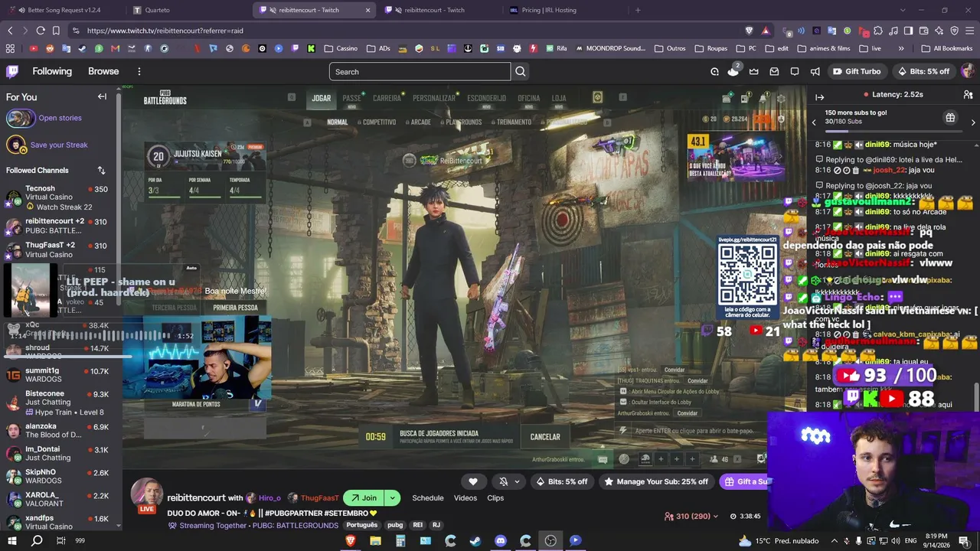Go to previous goal in chat header
The height and width of the screenshot is (551, 980).
[x=814, y=122]
